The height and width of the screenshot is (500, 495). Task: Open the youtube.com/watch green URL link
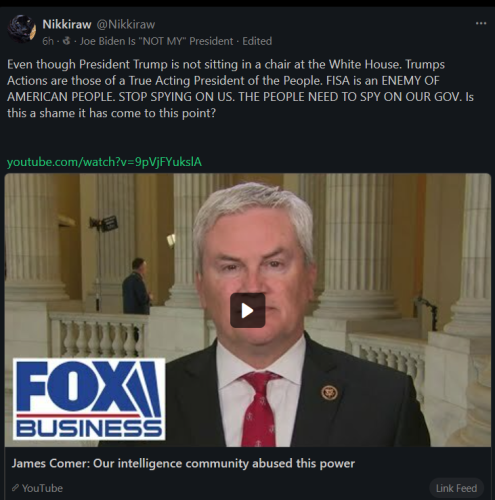104,162
